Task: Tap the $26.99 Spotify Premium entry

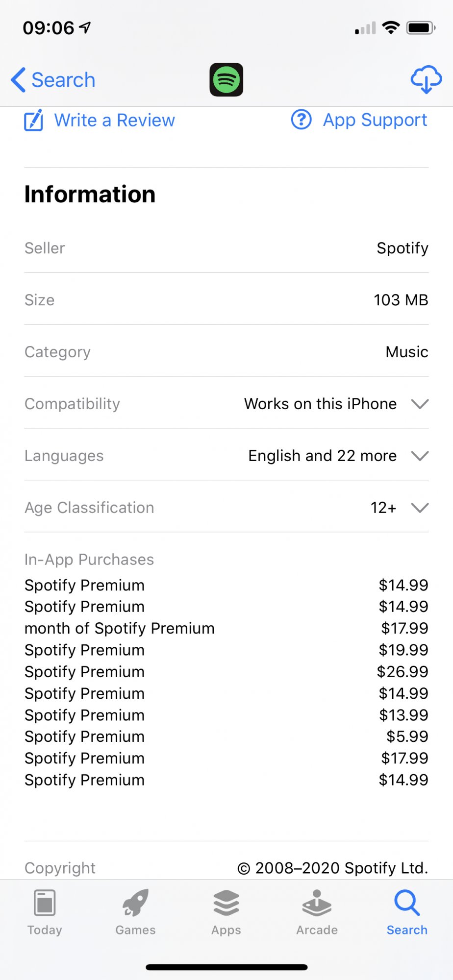Action: tap(226, 672)
